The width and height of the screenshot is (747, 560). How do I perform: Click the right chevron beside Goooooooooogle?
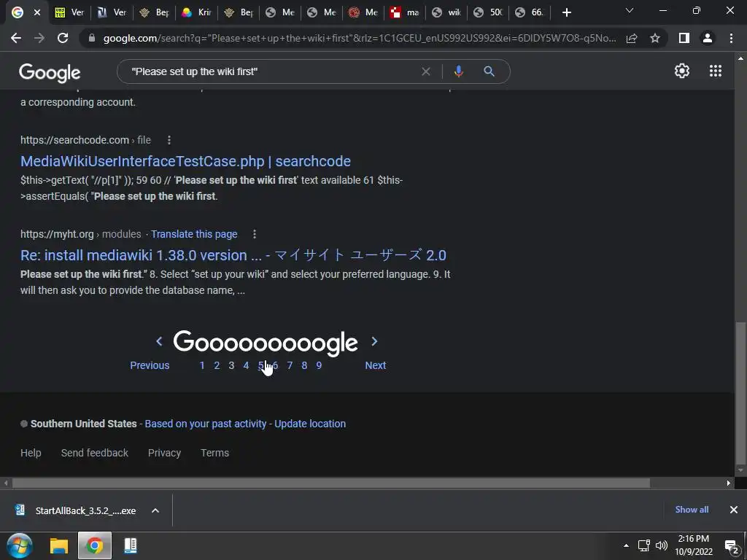tap(374, 341)
